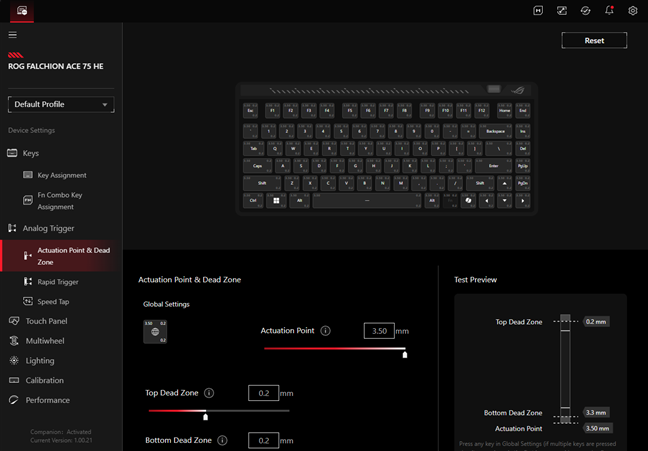
Task: Click ROG FALCHION ACE 75 HE title
Action: tap(56, 66)
